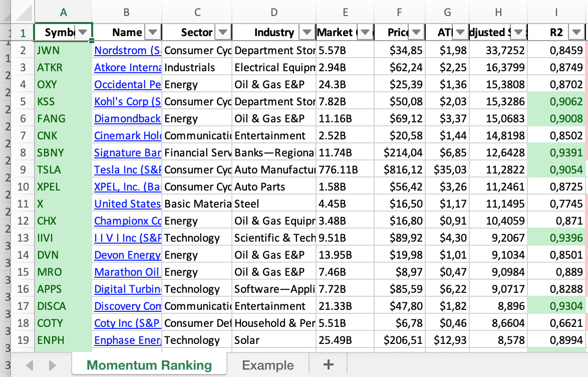Open the R2 column filter dropdown

(x=577, y=33)
